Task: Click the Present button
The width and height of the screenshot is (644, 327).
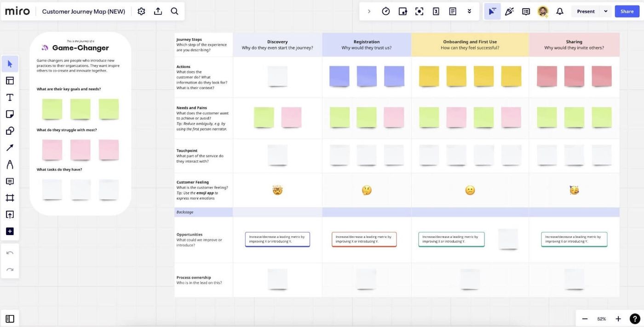Action: [586, 11]
